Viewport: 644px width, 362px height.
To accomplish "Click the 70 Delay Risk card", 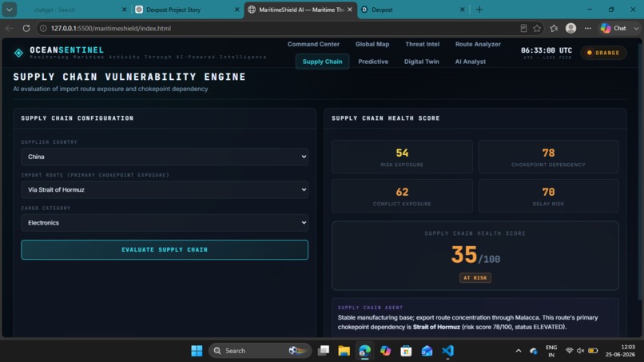I will point(548,196).
